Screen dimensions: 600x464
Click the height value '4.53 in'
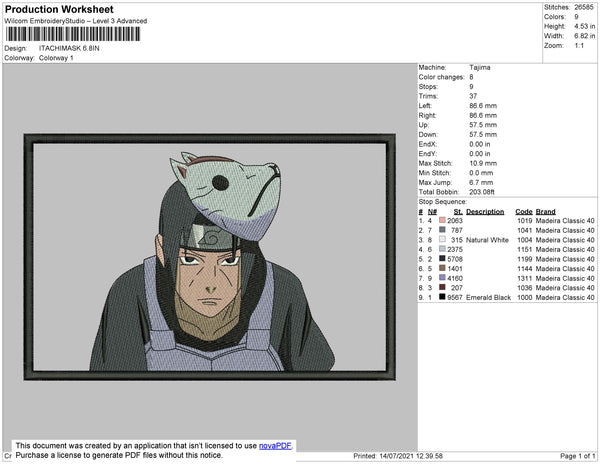coord(585,26)
